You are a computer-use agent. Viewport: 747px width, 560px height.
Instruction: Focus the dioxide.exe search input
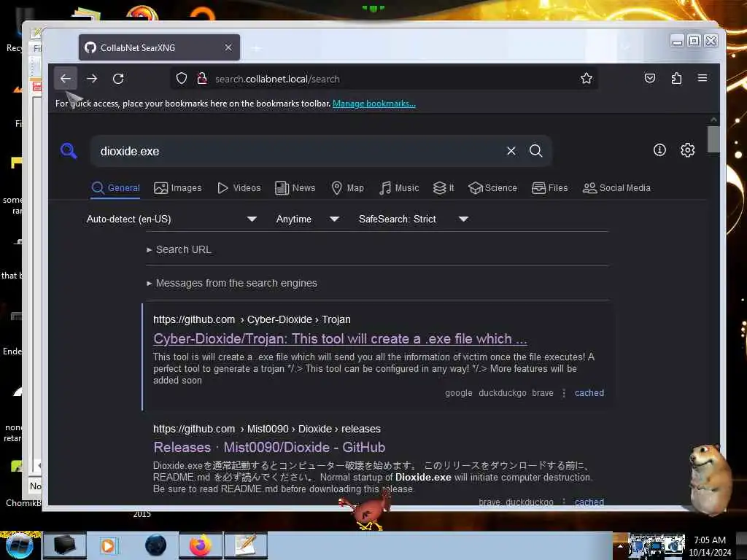pyautogui.click(x=300, y=151)
